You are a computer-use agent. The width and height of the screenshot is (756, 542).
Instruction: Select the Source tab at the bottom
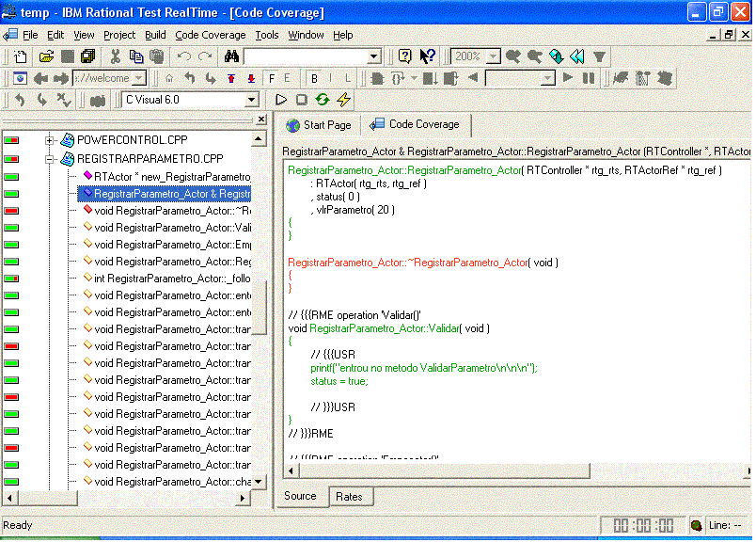[300, 496]
